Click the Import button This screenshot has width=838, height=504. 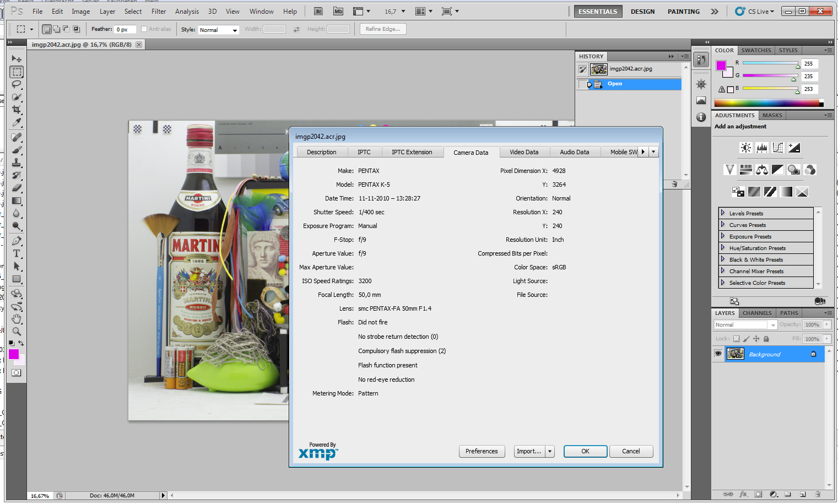[x=529, y=451]
